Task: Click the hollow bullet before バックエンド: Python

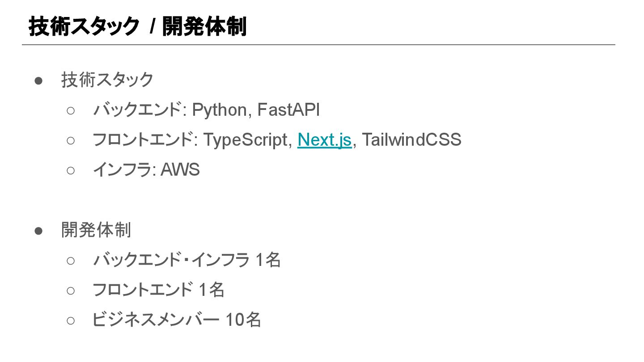Action: point(71,110)
